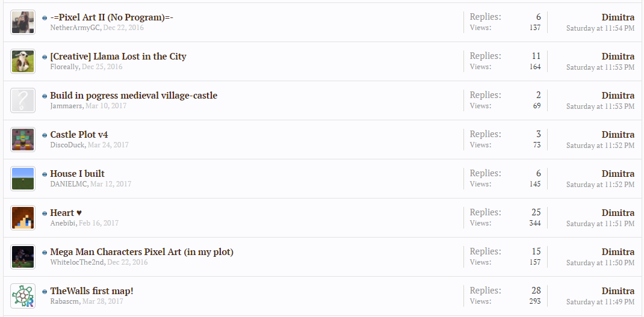View author profile of WhitelocThe2nd
The image size is (644, 317).
coord(78,262)
